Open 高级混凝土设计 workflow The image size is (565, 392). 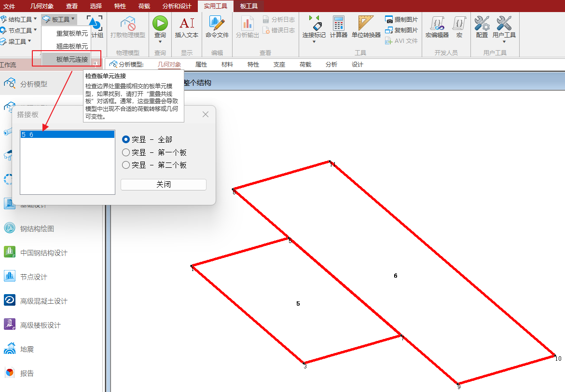pyautogui.click(x=35, y=301)
